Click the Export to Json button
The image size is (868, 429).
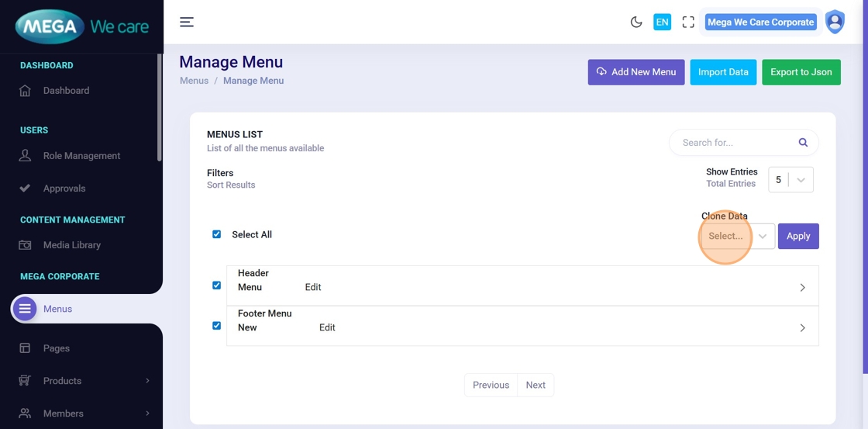tap(801, 72)
